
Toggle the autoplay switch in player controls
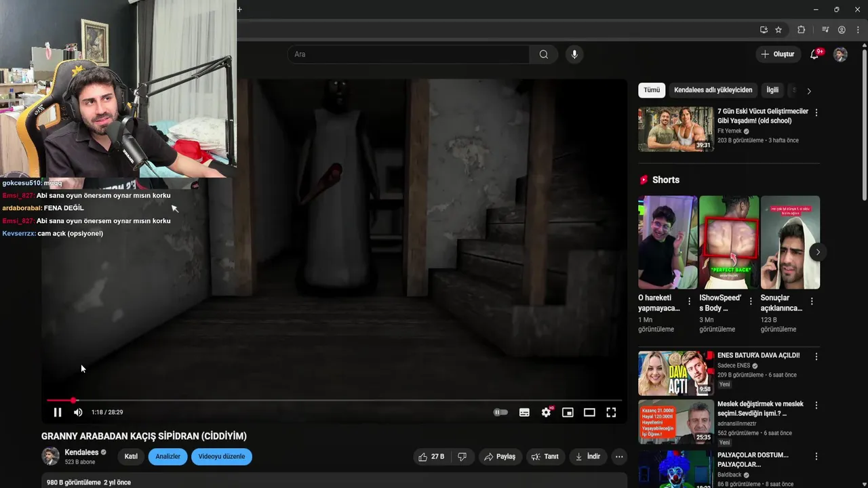500,412
